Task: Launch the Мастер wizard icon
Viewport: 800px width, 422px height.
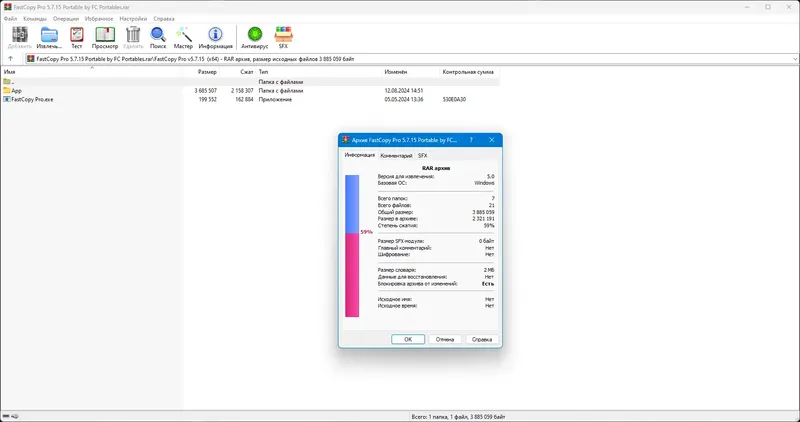Action: tap(183, 35)
